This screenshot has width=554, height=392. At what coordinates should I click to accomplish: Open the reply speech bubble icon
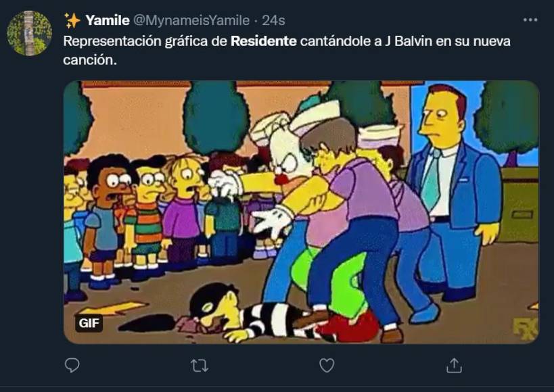click(x=72, y=365)
